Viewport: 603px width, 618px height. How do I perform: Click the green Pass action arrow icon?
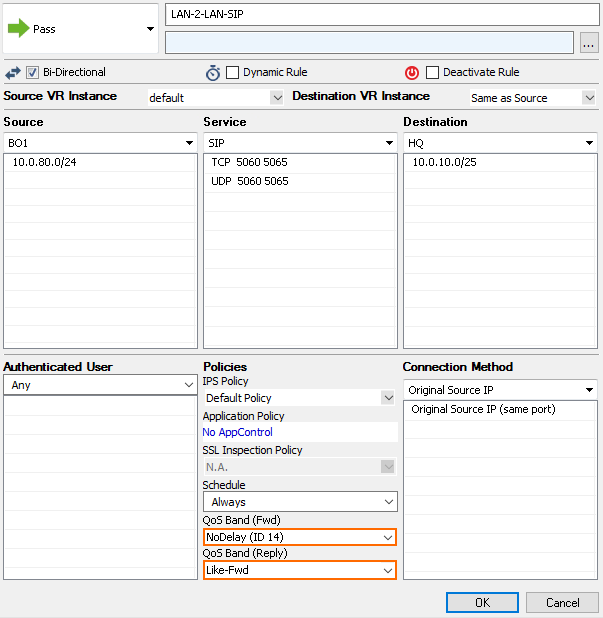coord(18,28)
